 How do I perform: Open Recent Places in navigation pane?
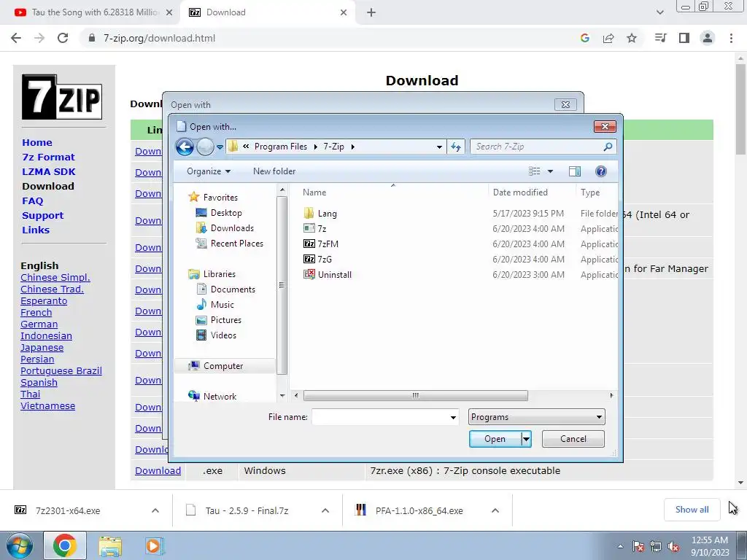pos(237,243)
